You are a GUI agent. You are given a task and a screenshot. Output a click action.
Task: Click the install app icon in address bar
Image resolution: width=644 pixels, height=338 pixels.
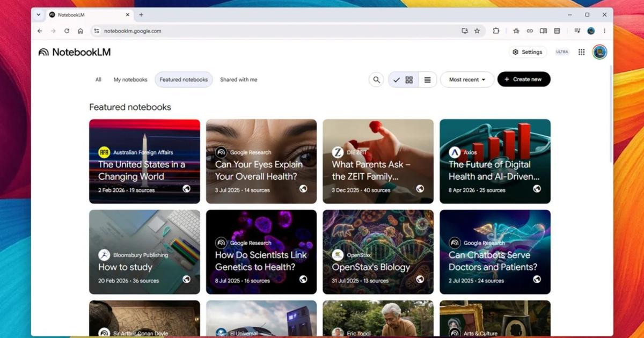tap(465, 31)
